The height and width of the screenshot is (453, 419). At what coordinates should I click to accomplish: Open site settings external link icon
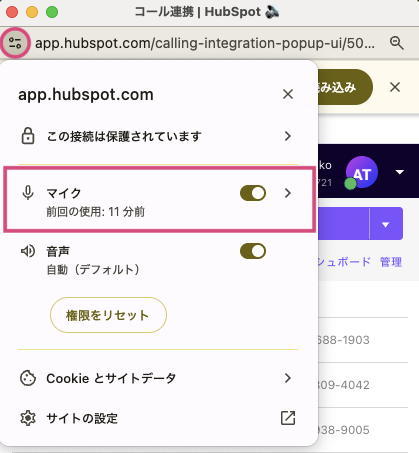288,418
